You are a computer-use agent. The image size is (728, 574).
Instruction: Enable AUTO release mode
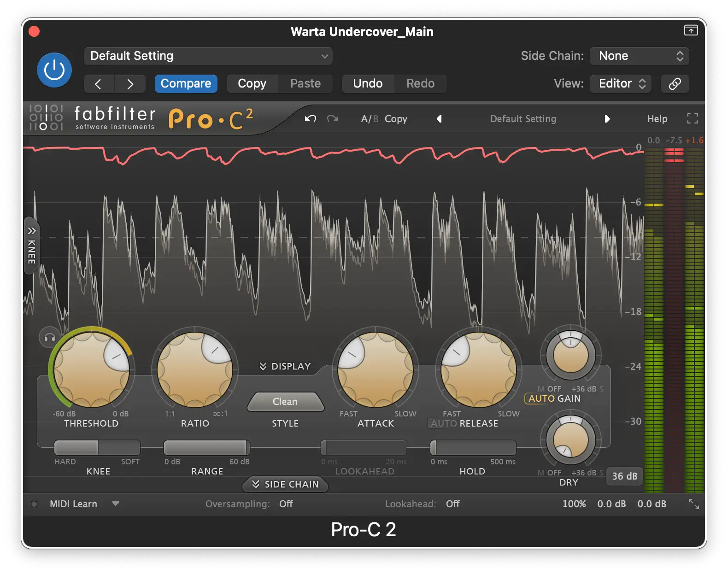(x=444, y=423)
